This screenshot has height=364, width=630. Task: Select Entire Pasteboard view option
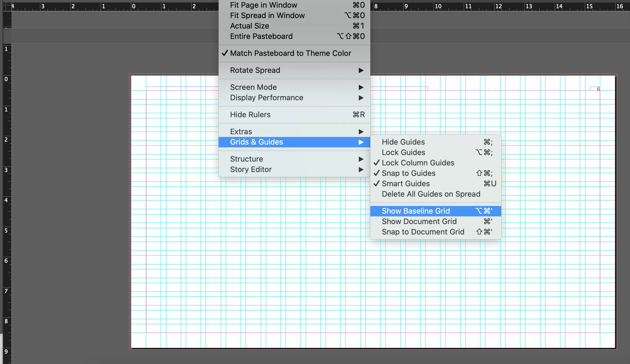[x=261, y=36]
